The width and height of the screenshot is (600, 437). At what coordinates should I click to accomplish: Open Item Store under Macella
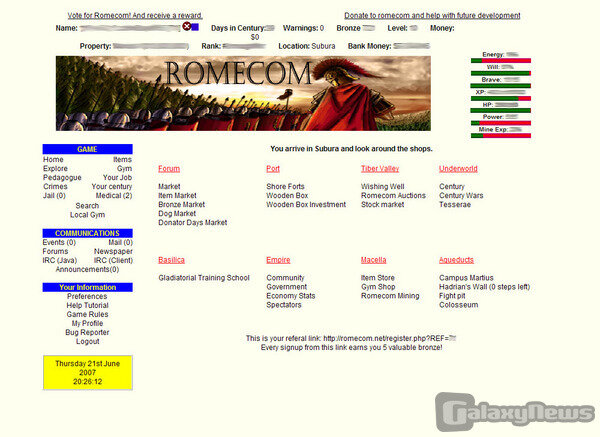click(378, 278)
